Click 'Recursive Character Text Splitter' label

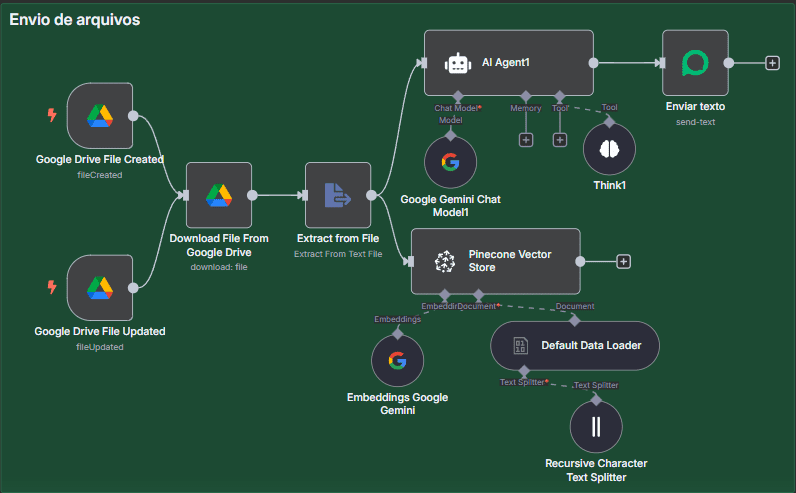point(596,470)
